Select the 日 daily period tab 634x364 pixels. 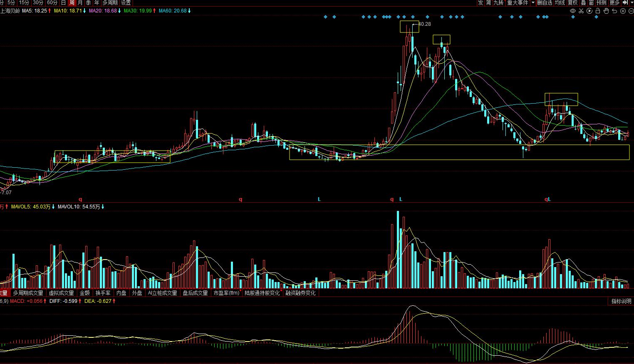click(x=64, y=2)
